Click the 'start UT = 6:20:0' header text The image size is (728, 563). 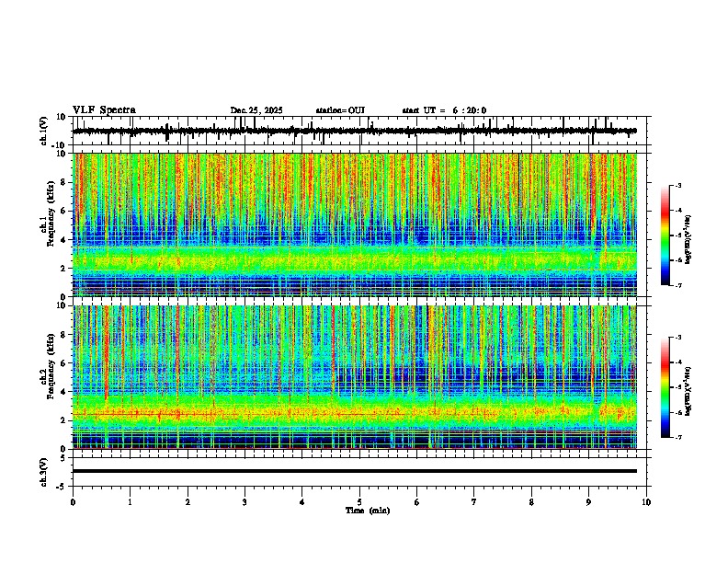point(444,110)
